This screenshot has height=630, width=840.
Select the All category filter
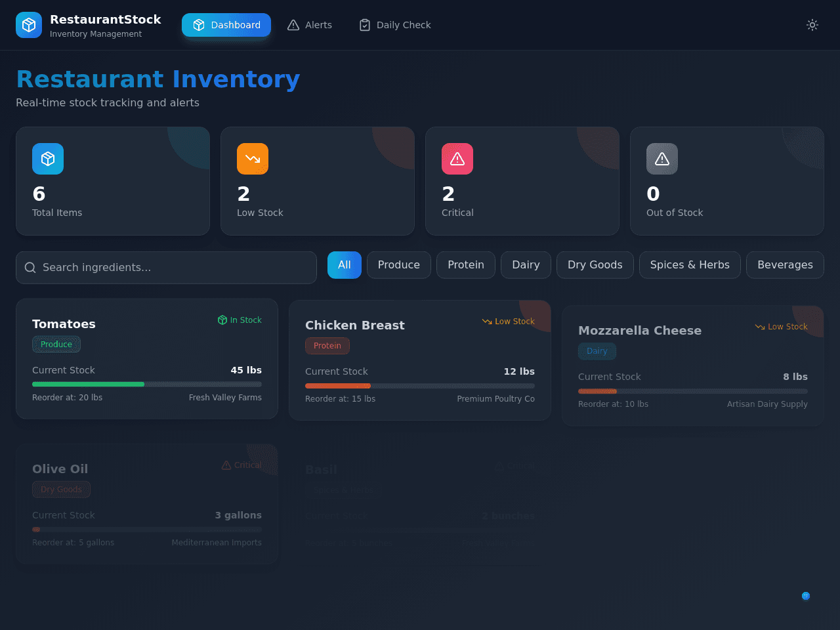coord(345,265)
